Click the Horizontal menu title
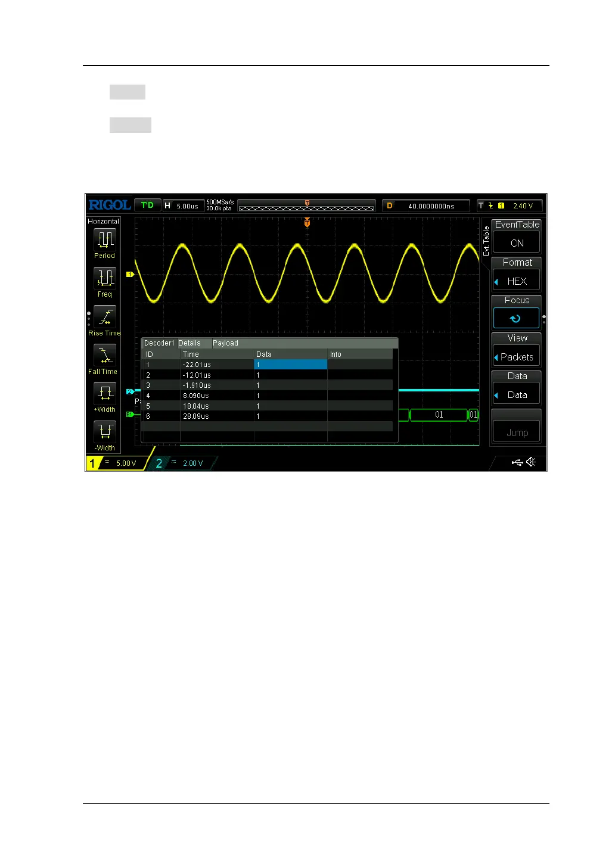The height and width of the screenshot is (868, 615). click(104, 221)
